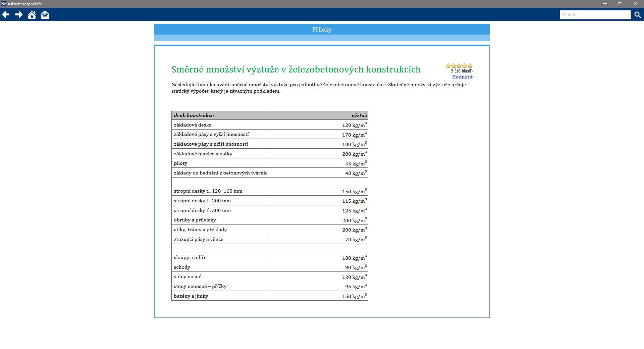
Task: Select the 'piloty' row in table
Action: (180, 163)
